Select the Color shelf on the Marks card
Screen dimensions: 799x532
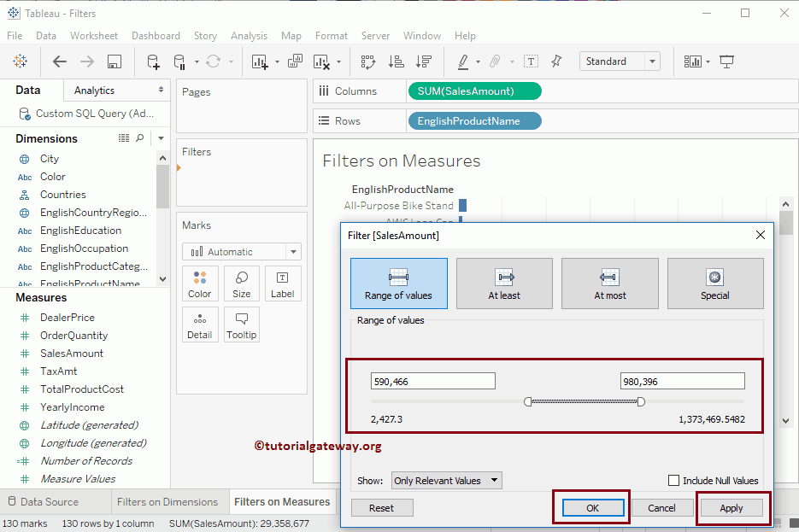pyautogui.click(x=200, y=283)
